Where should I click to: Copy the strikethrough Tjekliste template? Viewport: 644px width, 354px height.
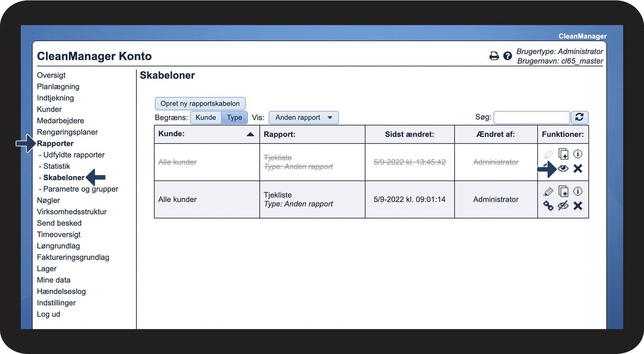coord(563,154)
